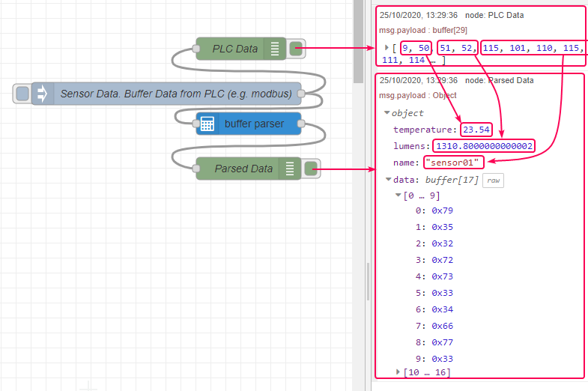The height and width of the screenshot is (391, 588).
Task: Click the buffer parser node's output port
Action: click(x=301, y=124)
